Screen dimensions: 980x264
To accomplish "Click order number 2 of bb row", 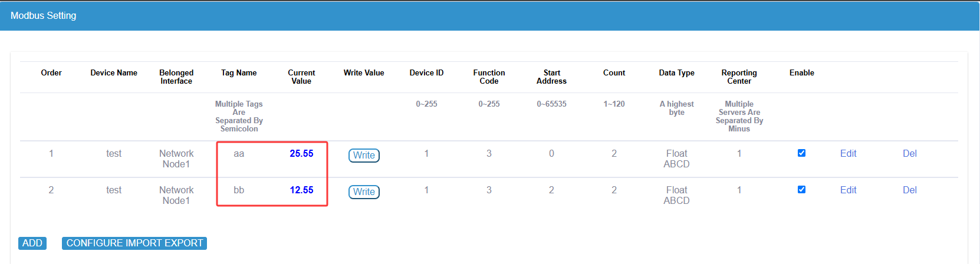I will coord(51,190).
